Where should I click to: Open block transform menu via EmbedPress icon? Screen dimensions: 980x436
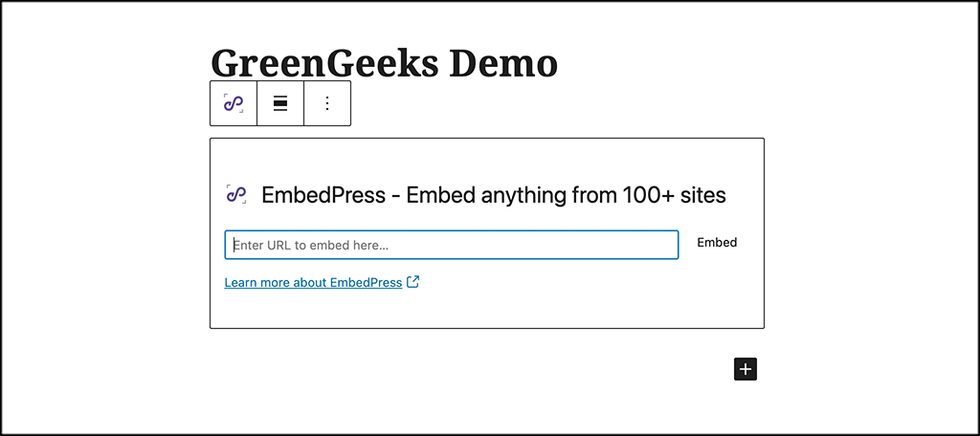pos(234,103)
